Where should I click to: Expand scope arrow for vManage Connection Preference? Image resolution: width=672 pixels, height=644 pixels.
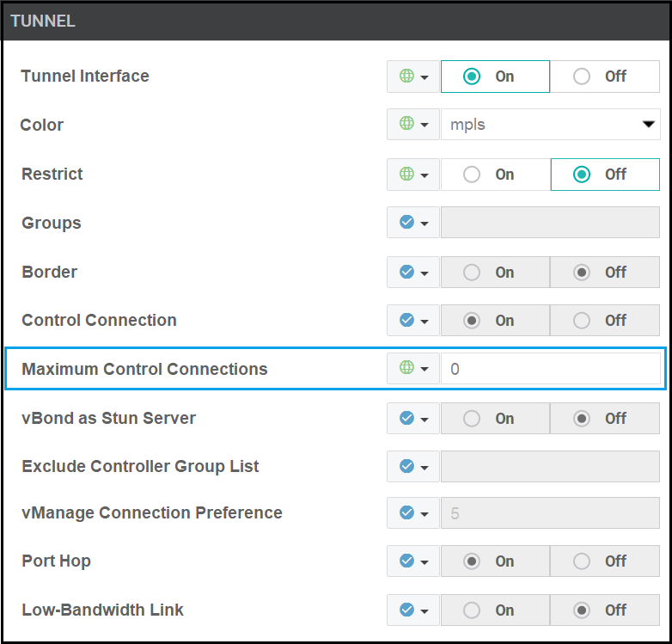425,513
